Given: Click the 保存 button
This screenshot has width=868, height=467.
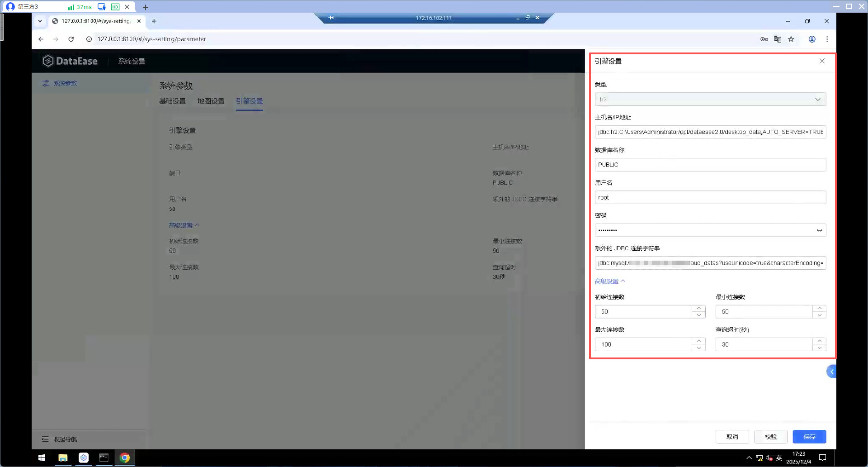Looking at the screenshot, I should pos(809,437).
